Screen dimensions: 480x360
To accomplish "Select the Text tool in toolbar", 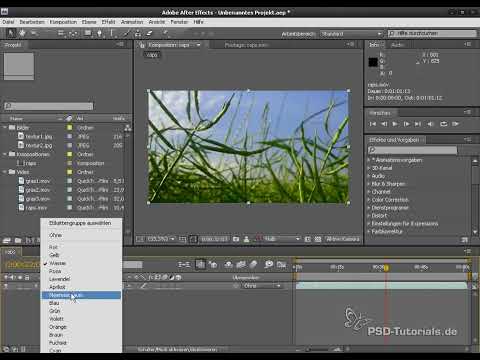I will (112, 33).
